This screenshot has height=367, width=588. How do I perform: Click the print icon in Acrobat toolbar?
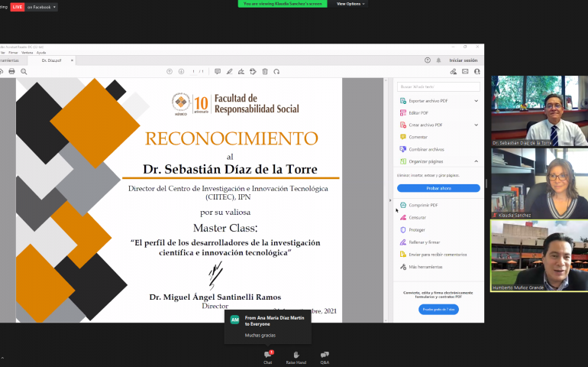(11, 71)
